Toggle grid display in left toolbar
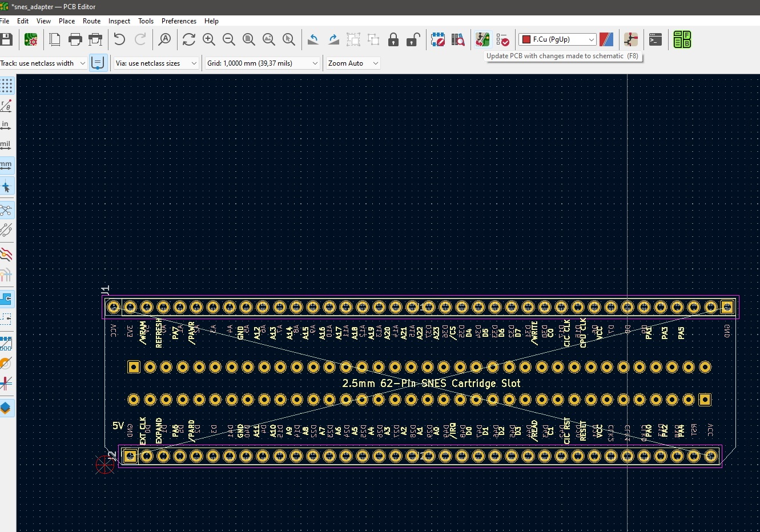Screen dimensions: 760x532 tap(6, 86)
